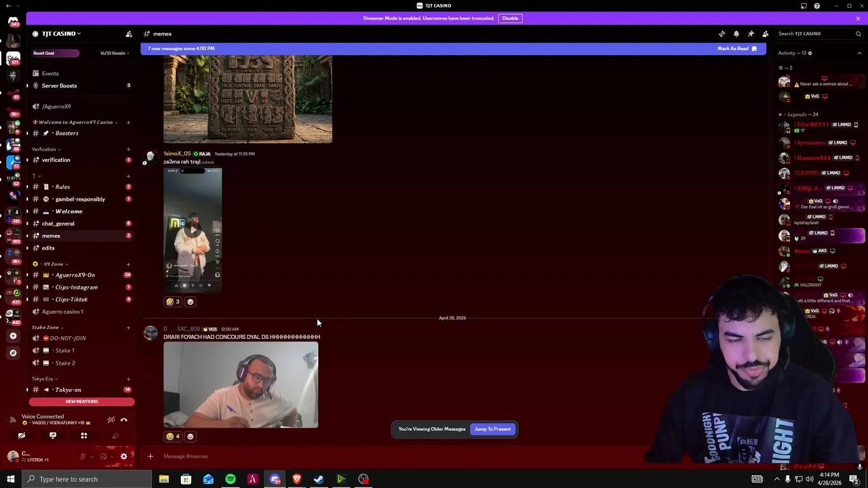
Task: Play the video posted by 1simoX_05
Action: 193,229
